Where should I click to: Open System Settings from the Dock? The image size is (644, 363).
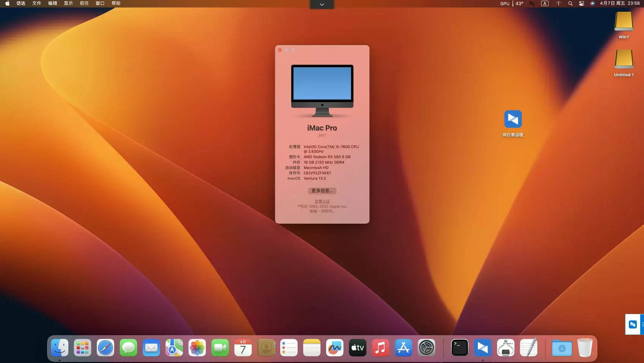(426, 347)
